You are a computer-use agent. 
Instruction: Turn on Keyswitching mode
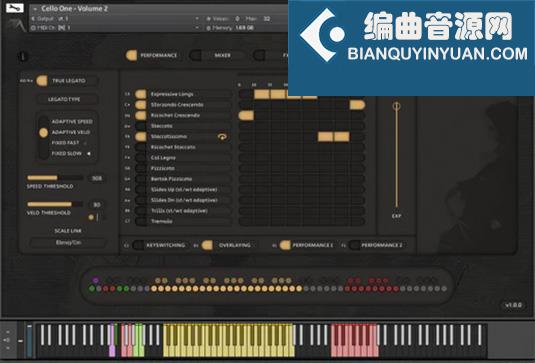tap(138, 245)
